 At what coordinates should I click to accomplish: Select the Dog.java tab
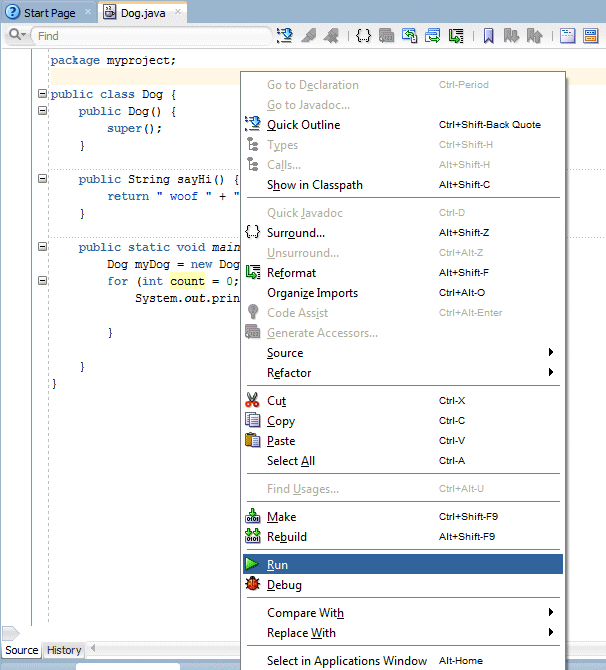click(x=143, y=13)
